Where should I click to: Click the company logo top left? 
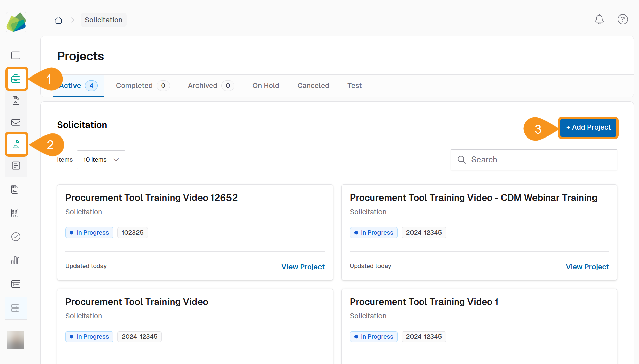pyautogui.click(x=16, y=22)
